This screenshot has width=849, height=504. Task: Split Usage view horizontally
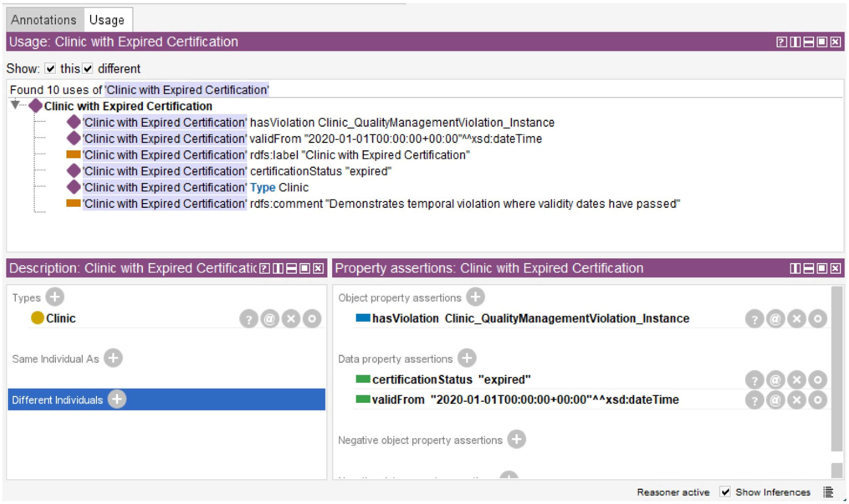click(x=809, y=42)
